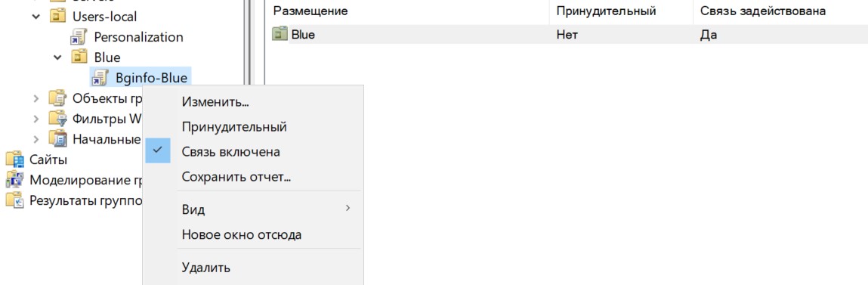Screen dimensions: 868x285
Task: Expand the Объекты групповой политики node
Action: tap(36, 99)
